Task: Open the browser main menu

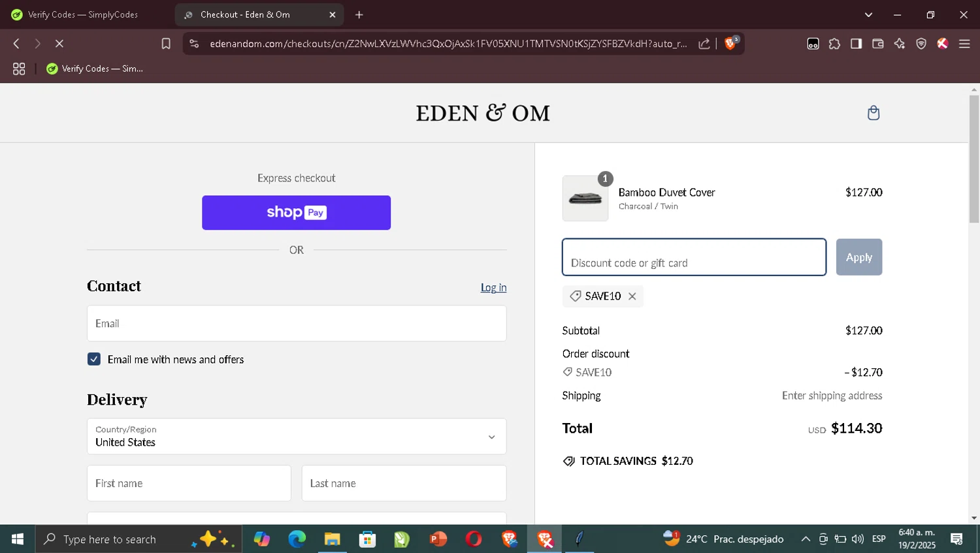Action: (964, 44)
